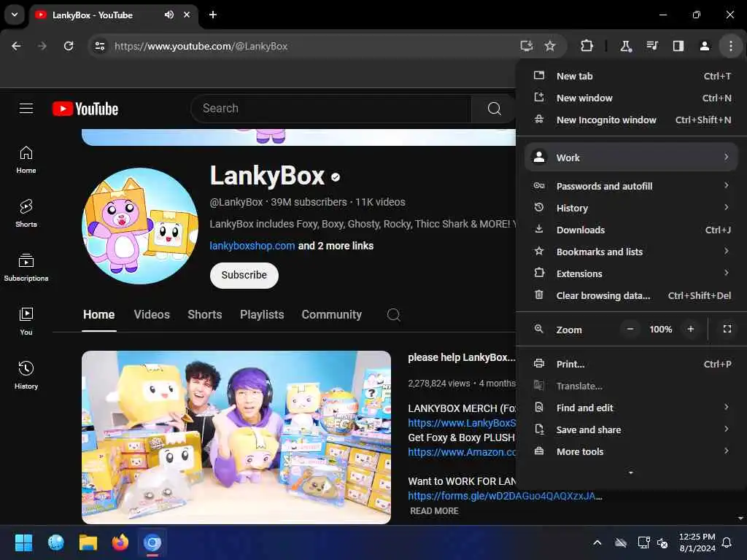Open the 'please help LankyBox...' video title
Viewport: 747px width, 560px height.
pyautogui.click(x=462, y=357)
